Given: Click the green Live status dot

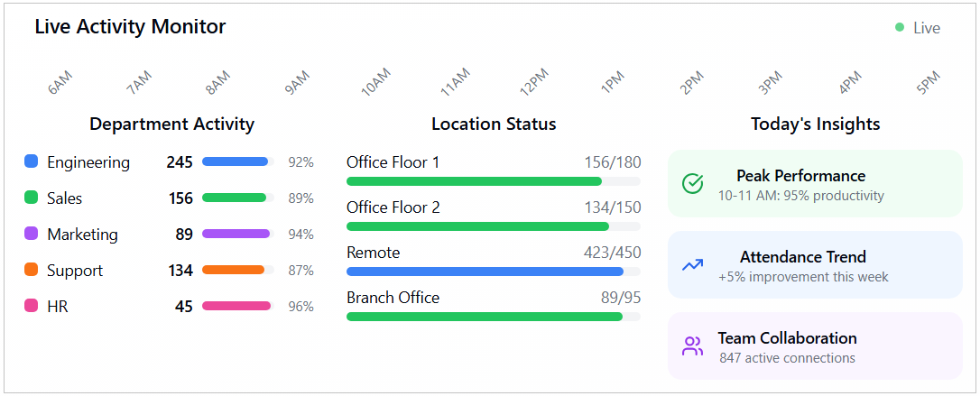Looking at the screenshot, I should point(900,28).
